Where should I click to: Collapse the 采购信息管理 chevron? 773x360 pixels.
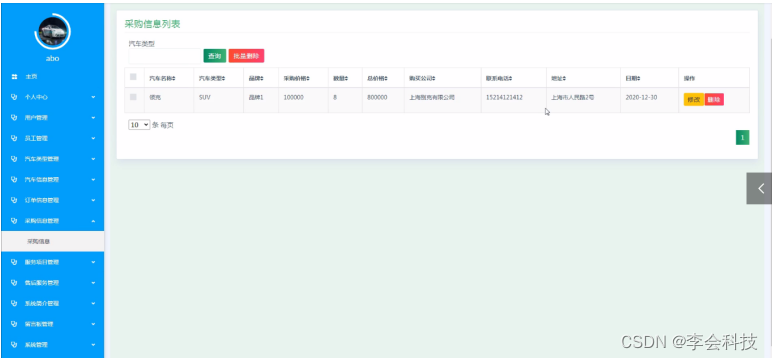(93, 221)
